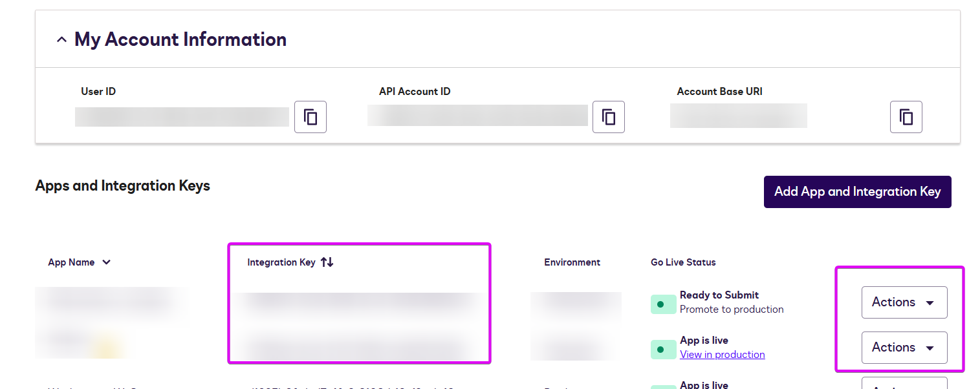Click the Add App and Integration Key button
Viewport: 980px width, 389px height.
[857, 192]
